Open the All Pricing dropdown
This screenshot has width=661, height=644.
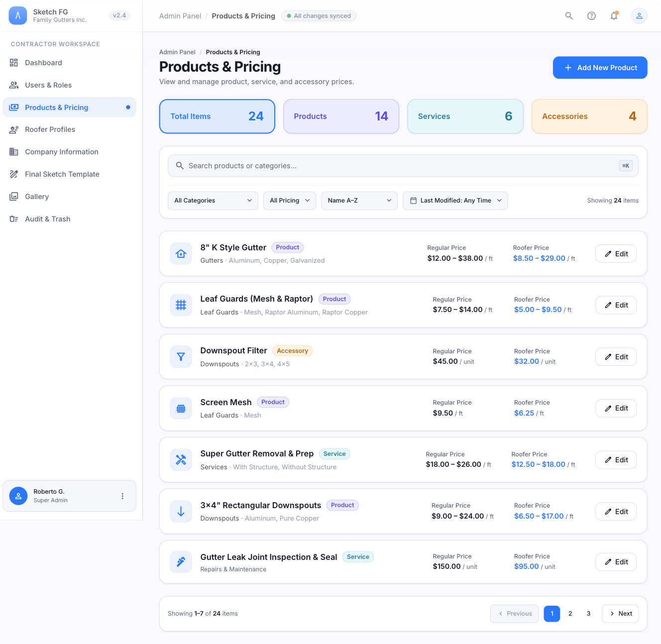coord(290,201)
